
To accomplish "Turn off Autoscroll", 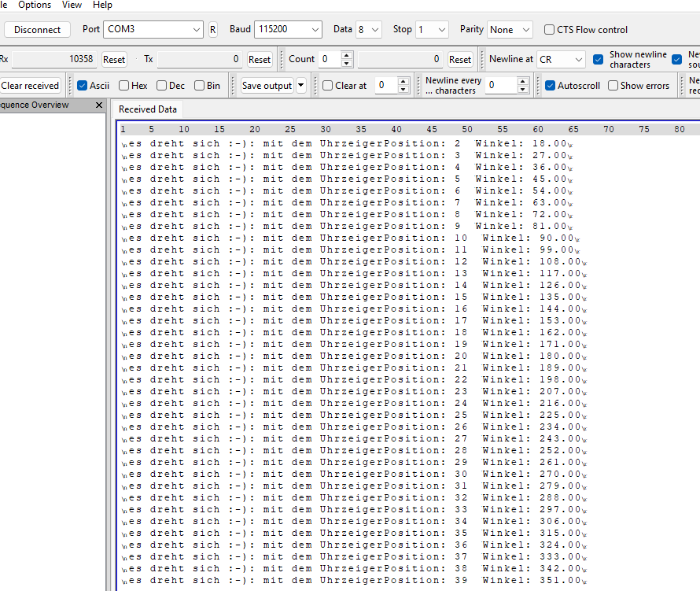I will [x=550, y=86].
